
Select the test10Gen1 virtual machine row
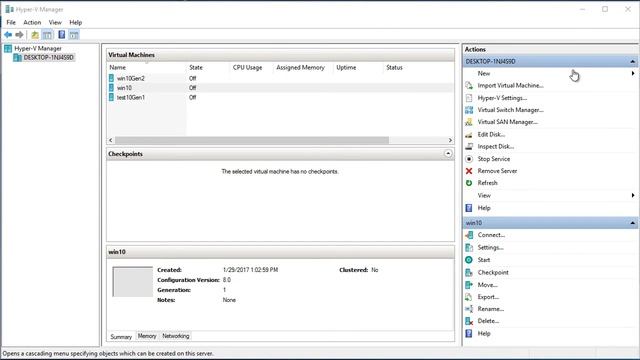[x=280, y=97]
